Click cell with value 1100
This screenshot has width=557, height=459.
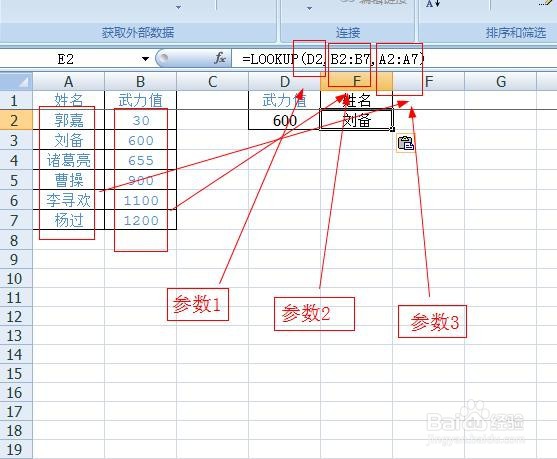(x=141, y=200)
